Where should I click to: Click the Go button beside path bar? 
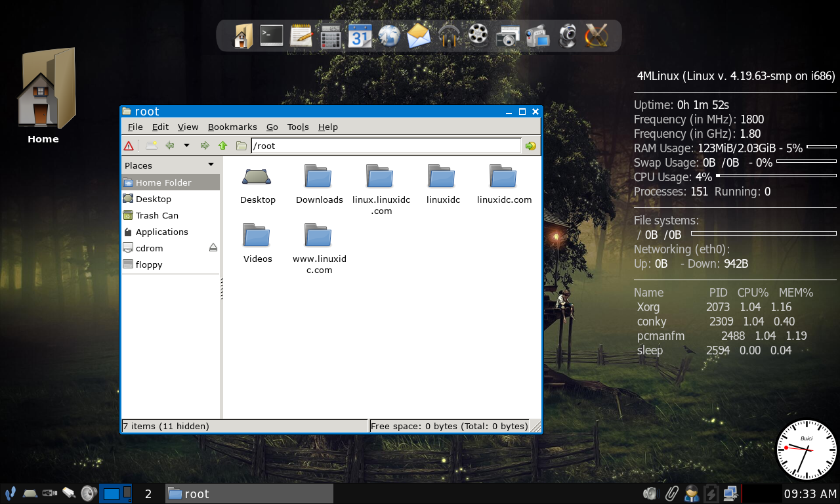531,146
